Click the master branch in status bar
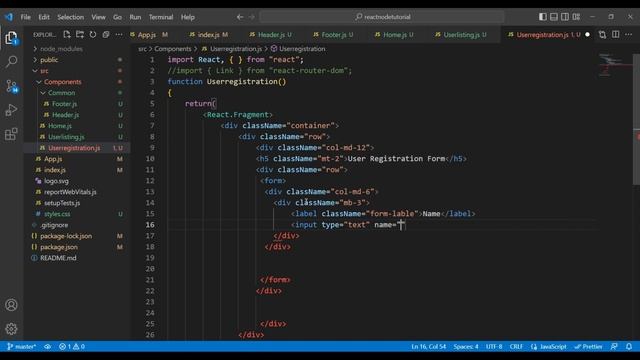Image resolution: width=640 pixels, height=360 pixels. [22, 347]
